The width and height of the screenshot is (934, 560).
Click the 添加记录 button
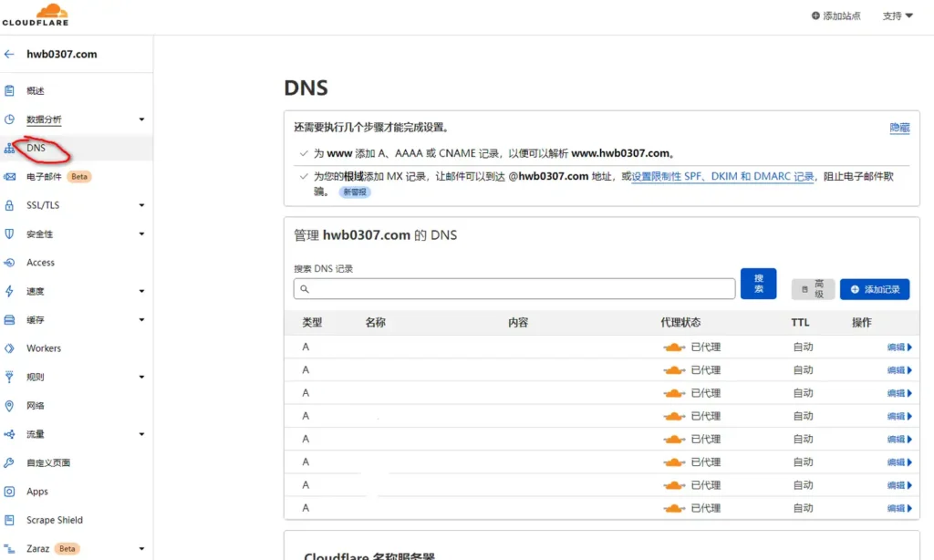pos(874,289)
